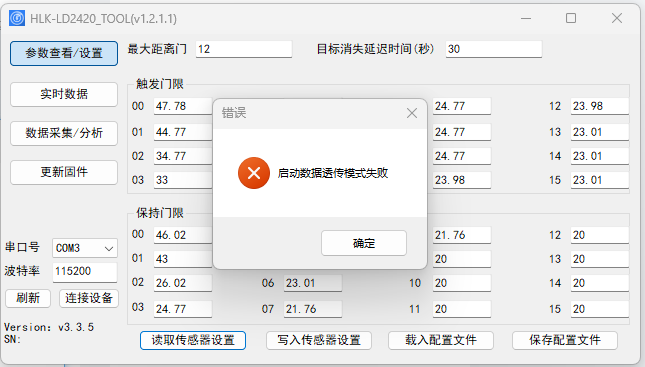Click 保存配置文件 button
Image resolution: width=645 pixels, height=367 pixels.
565,340
